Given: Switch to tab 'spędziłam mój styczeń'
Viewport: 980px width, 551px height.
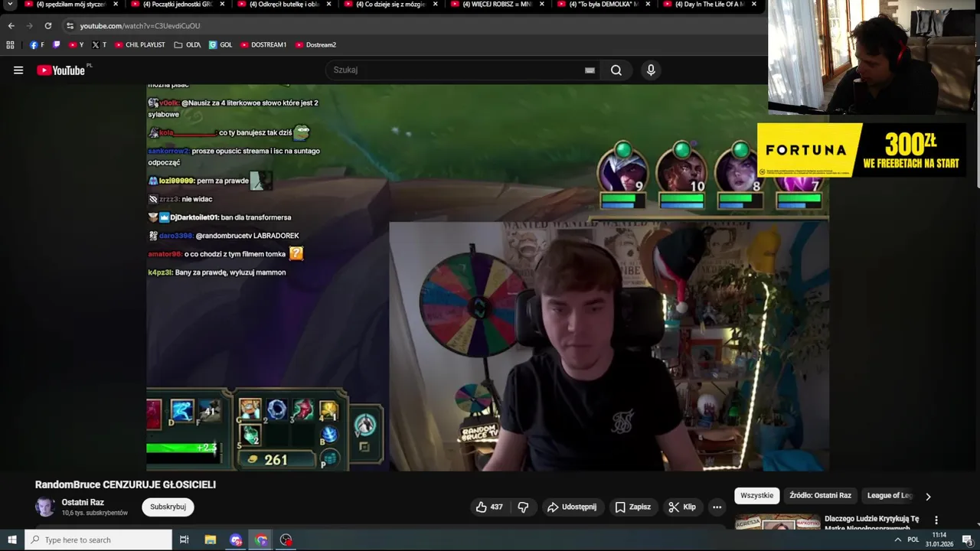Looking at the screenshot, I should click(x=69, y=5).
